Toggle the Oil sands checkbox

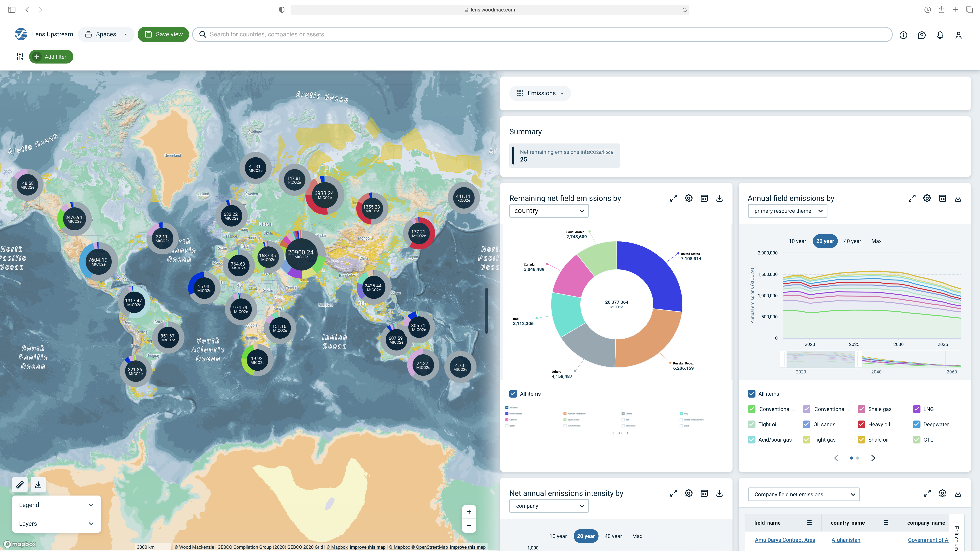[806, 424]
